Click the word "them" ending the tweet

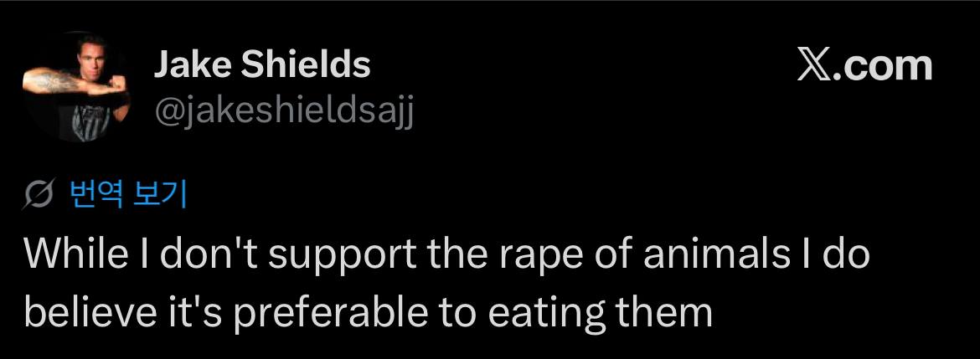click(664, 310)
